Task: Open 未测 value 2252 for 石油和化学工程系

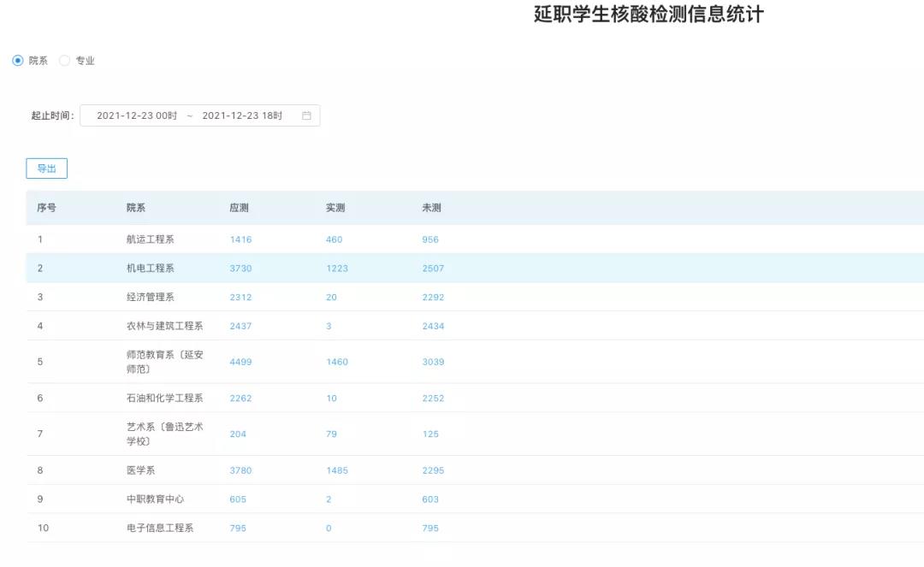Action: pyautogui.click(x=433, y=398)
